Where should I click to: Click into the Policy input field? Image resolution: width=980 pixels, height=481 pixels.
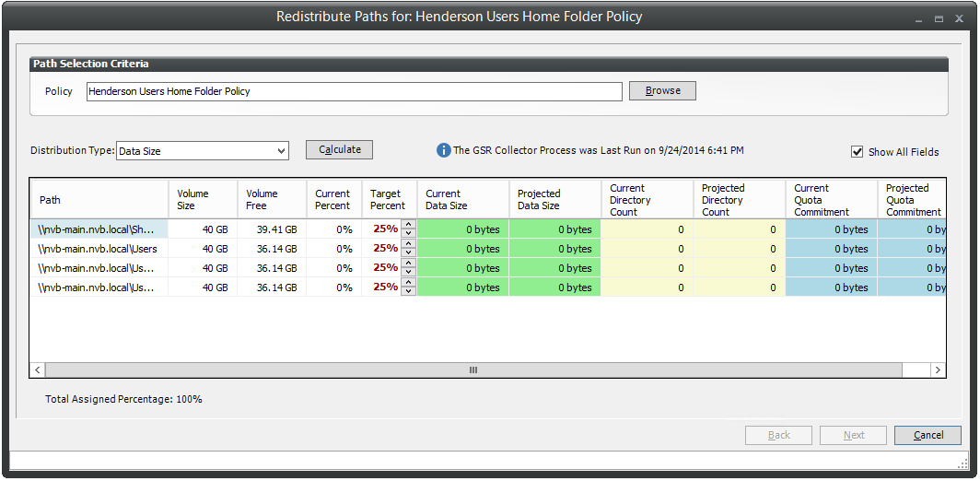coord(355,91)
